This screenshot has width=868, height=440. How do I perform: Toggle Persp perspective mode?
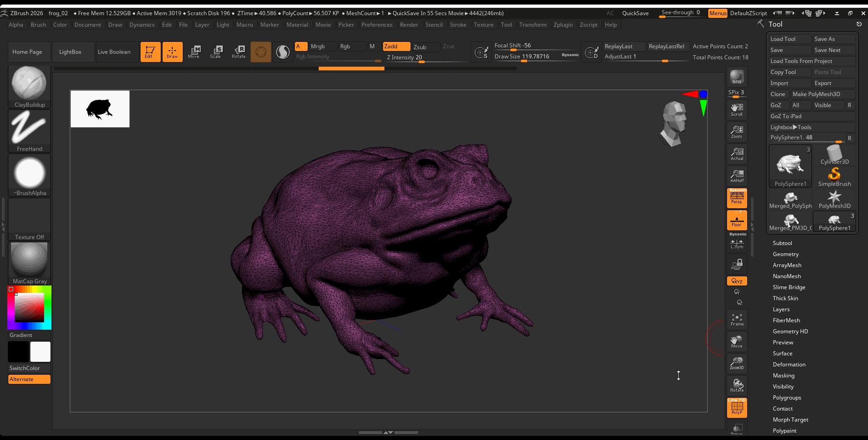[x=737, y=198]
